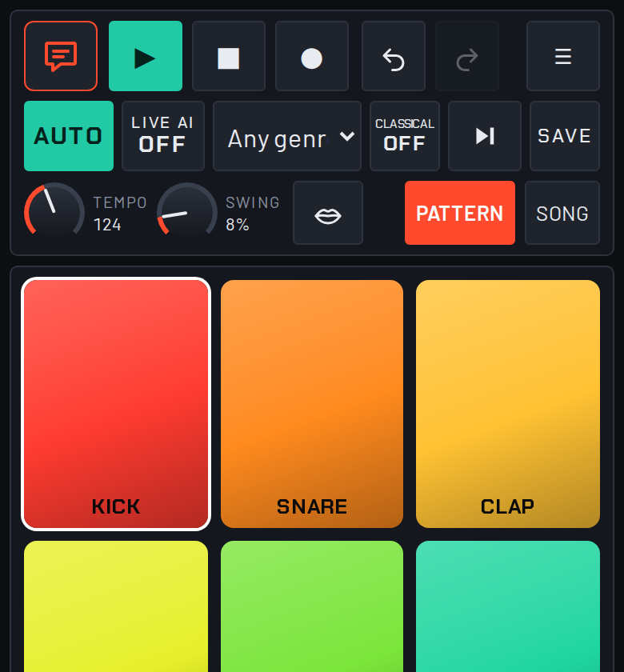This screenshot has width=624, height=672.
Task: Open the lips vocal icon button
Action: coord(328,213)
